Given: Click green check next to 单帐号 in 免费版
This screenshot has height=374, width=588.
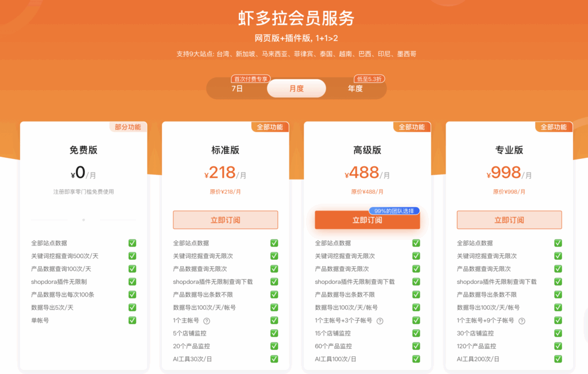Looking at the screenshot, I should tap(132, 320).
